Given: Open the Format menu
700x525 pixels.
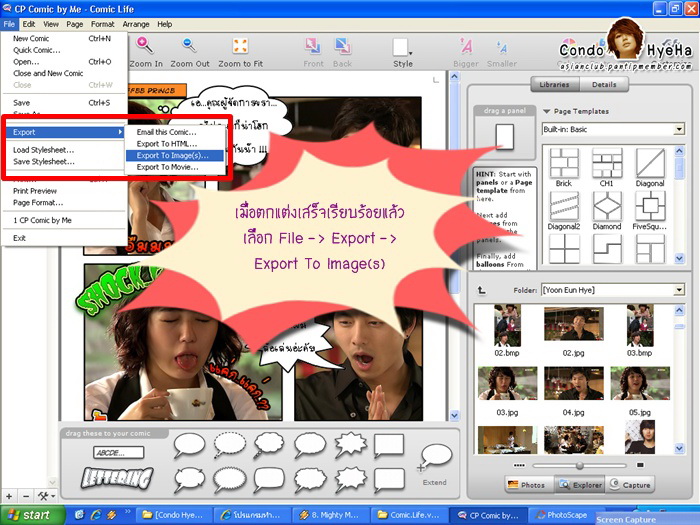Looking at the screenshot, I should [103, 24].
